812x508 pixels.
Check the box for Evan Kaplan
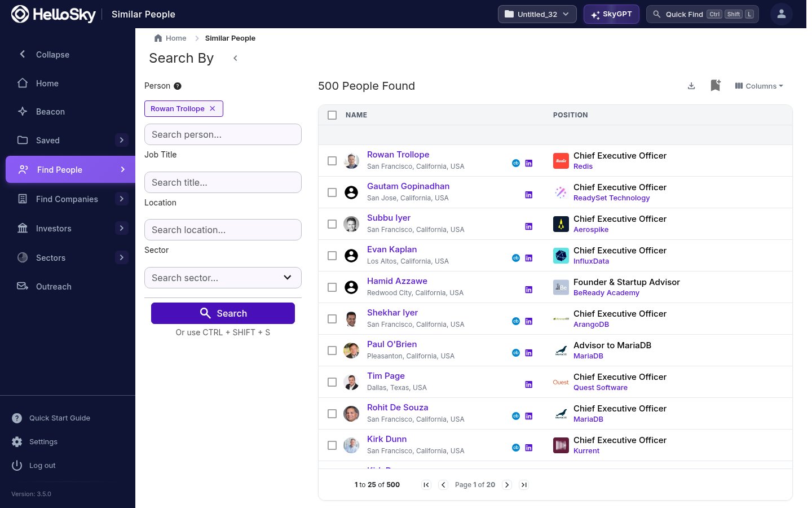pos(332,256)
